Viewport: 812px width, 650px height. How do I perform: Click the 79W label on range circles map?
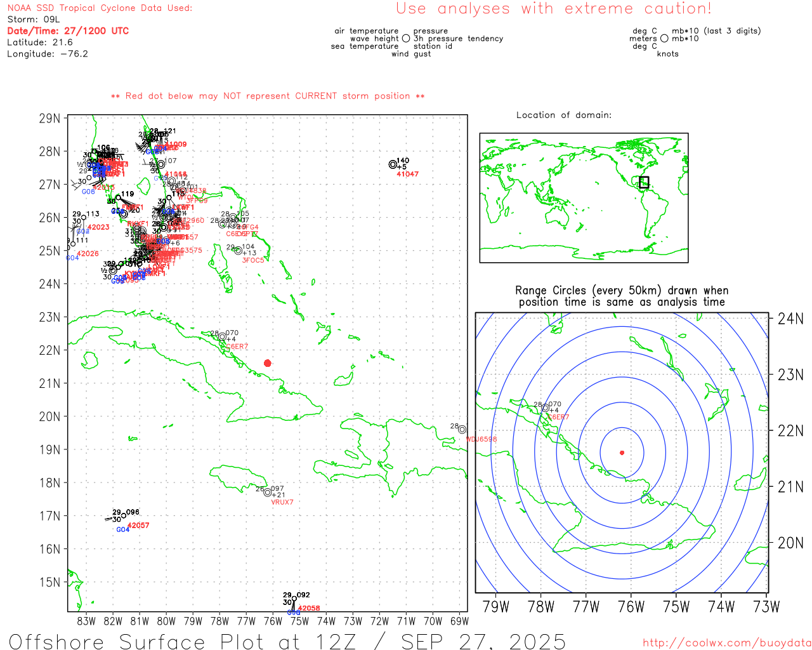495,607
